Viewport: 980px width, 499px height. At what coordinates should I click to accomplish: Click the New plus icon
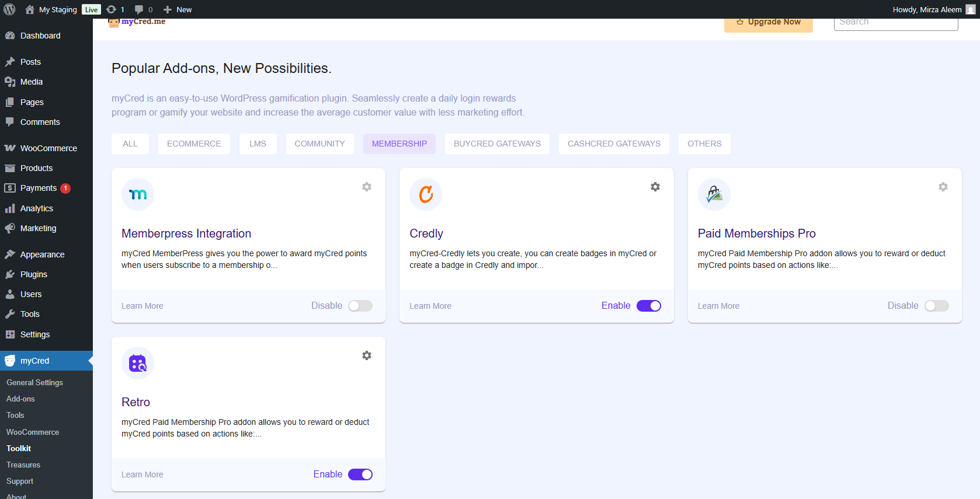click(168, 9)
